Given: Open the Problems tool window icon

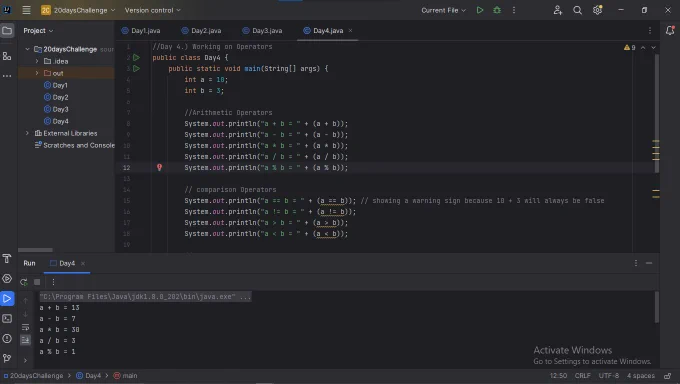Looking at the screenshot, I should point(7,338).
